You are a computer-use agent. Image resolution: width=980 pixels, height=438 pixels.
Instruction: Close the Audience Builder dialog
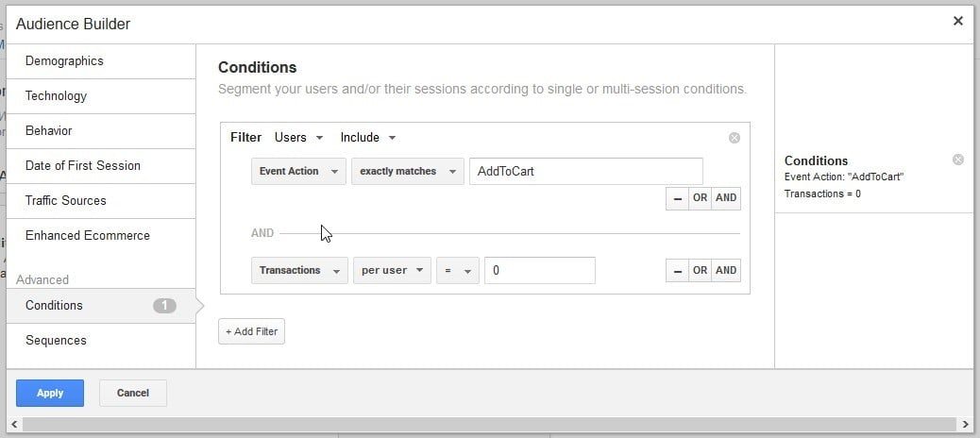pos(957,22)
